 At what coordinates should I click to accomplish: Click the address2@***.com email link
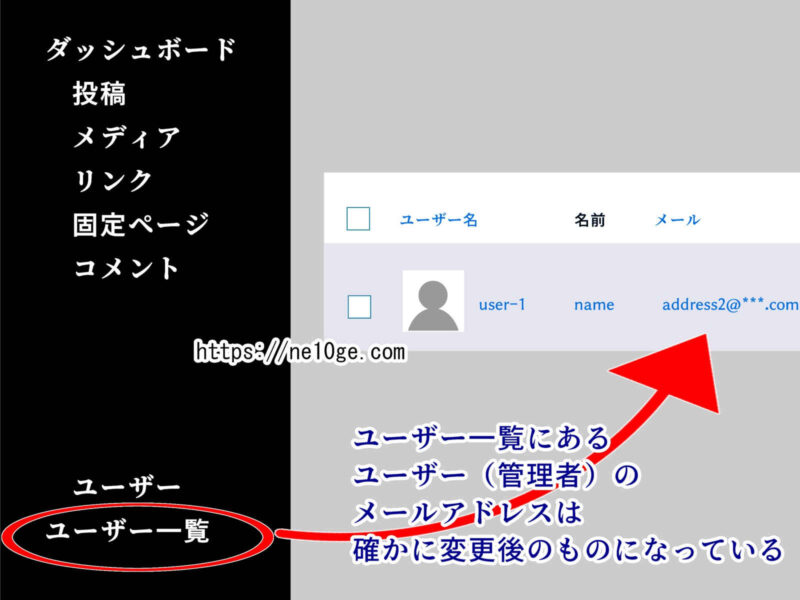(x=730, y=305)
